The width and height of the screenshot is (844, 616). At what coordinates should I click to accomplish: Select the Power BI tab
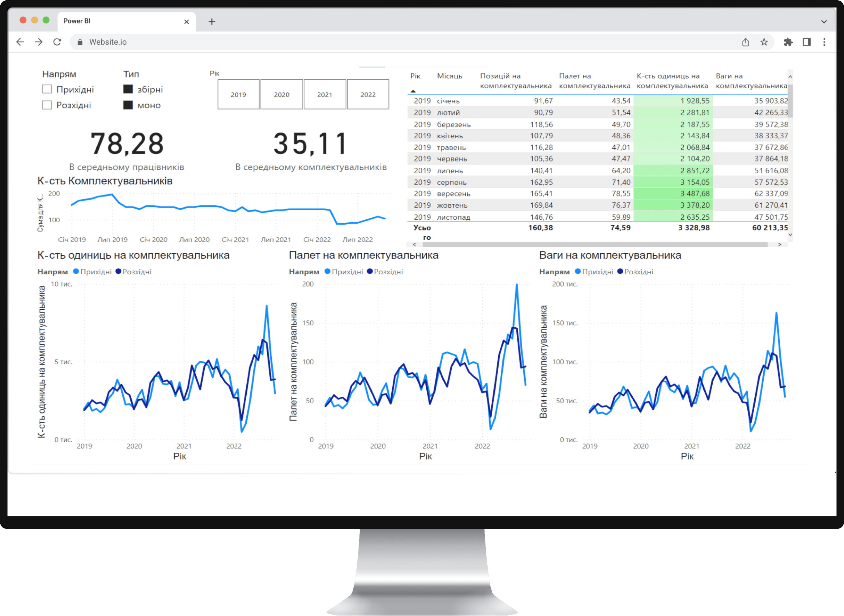[x=126, y=21]
